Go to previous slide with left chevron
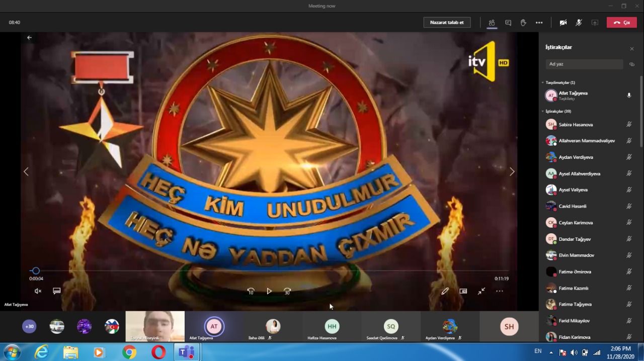Screen dimensions: 644x361 [x=26, y=171]
